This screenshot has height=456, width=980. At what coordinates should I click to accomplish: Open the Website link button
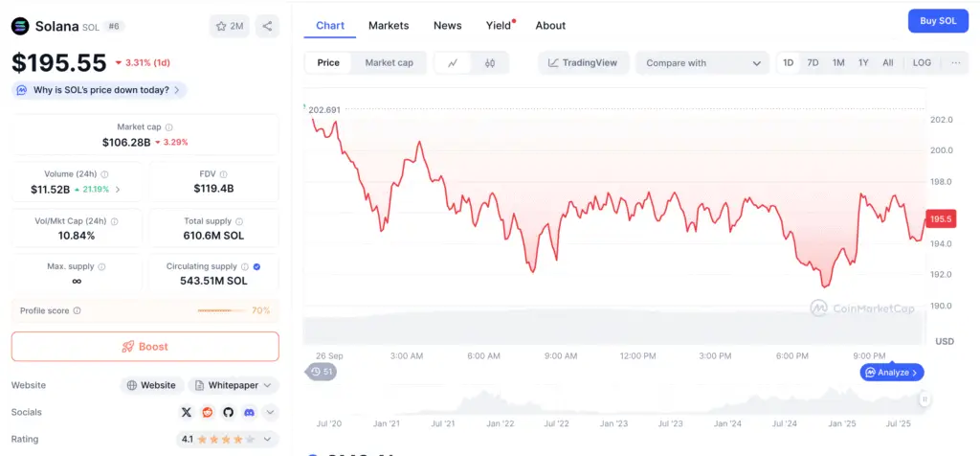[152, 385]
